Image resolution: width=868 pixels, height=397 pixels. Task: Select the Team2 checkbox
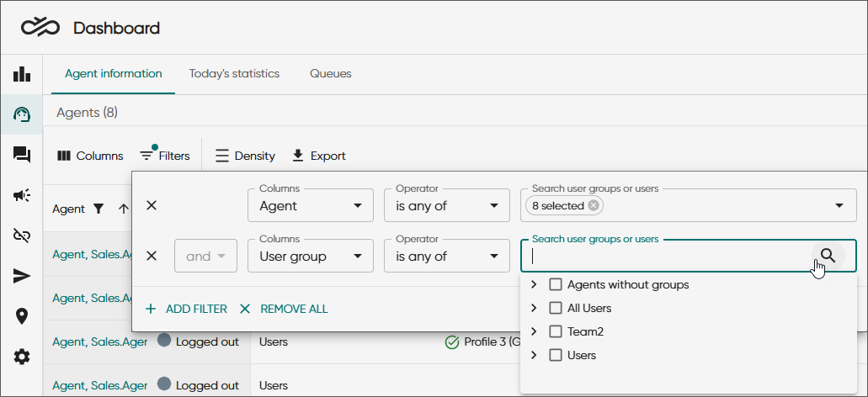[x=556, y=331]
